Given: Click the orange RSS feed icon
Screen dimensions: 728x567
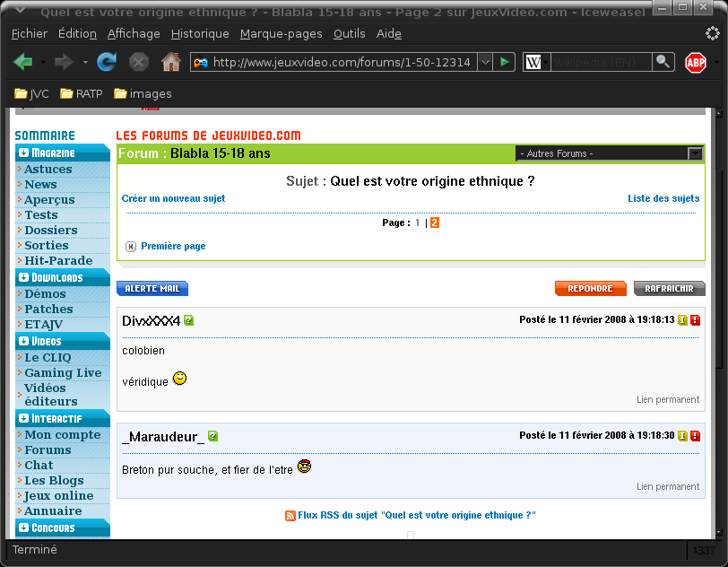Looking at the screenshot, I should pyautogui.click(x=290, y=515).
